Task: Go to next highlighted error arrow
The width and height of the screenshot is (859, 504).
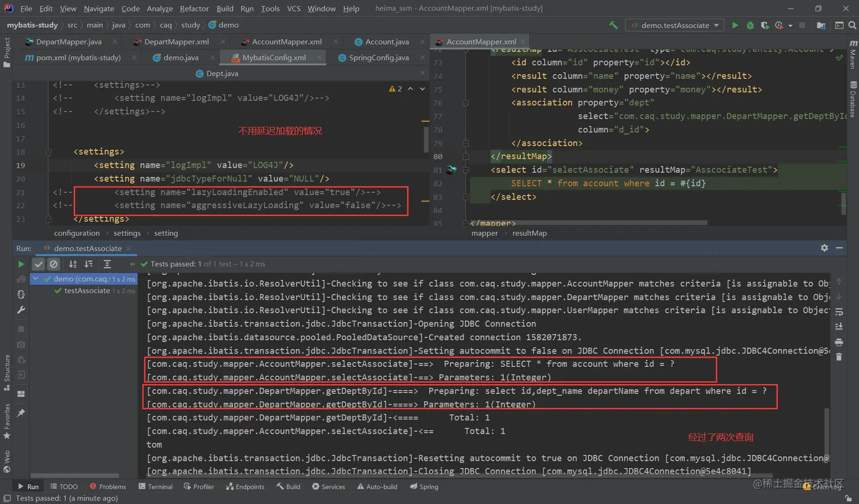Action: click(422, 89)
